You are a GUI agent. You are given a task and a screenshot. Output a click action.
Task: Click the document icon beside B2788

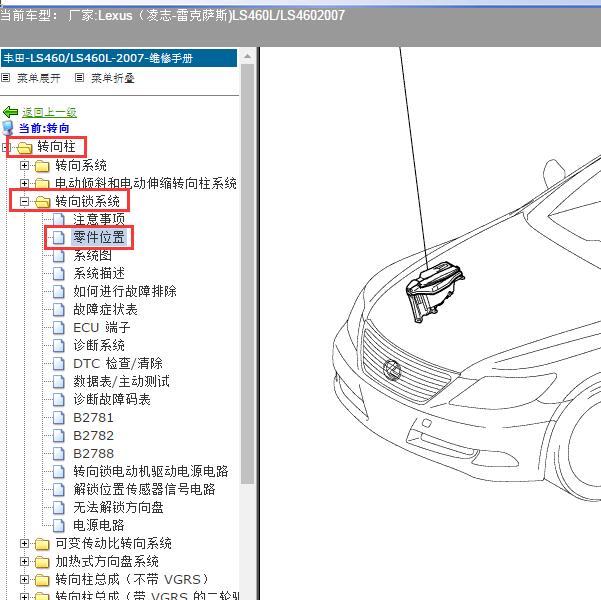coord(59,454)
